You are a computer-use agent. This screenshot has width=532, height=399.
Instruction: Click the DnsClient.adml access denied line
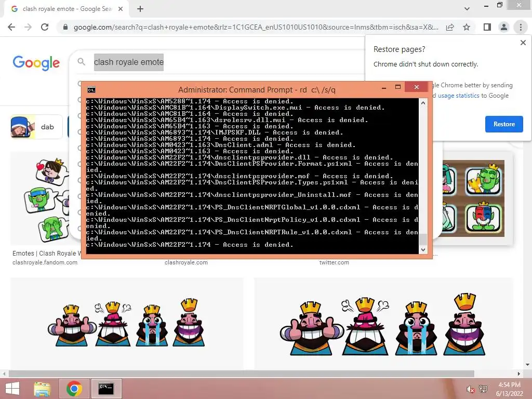[x=221, y=145]
